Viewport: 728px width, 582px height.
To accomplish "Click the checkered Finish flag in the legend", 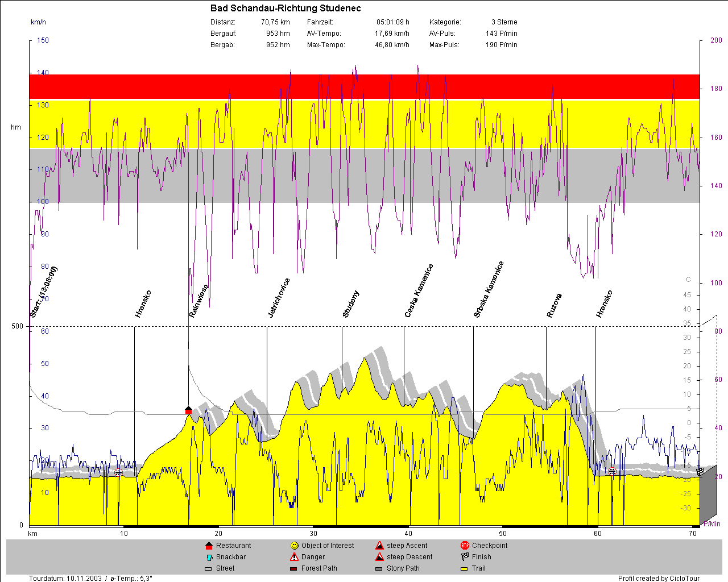I will (x=465, y=557).
